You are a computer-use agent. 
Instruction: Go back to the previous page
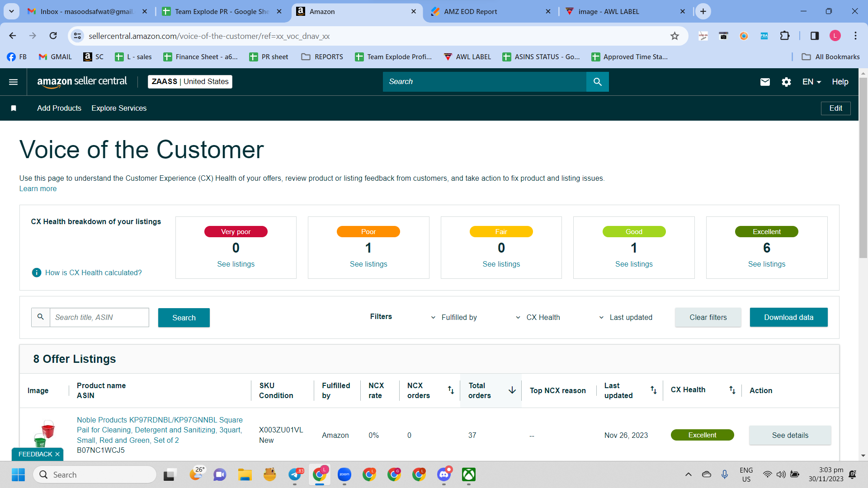tap(13, 36)
